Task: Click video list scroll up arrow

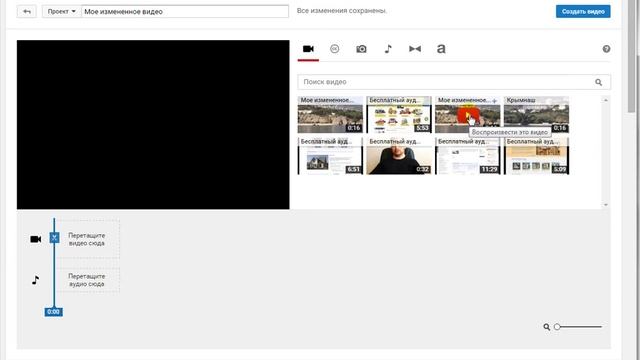Action: click(606, 100)
